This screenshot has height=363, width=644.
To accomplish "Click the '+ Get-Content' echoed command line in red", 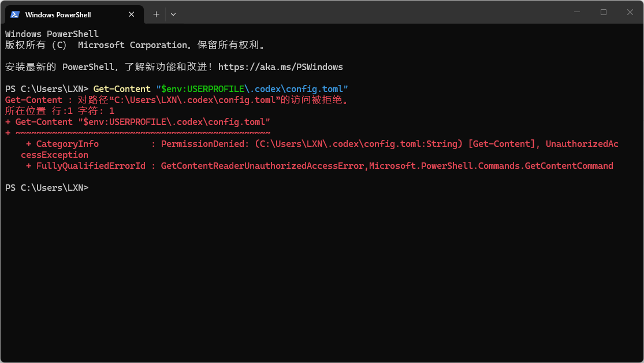I will tap(137, 122).
